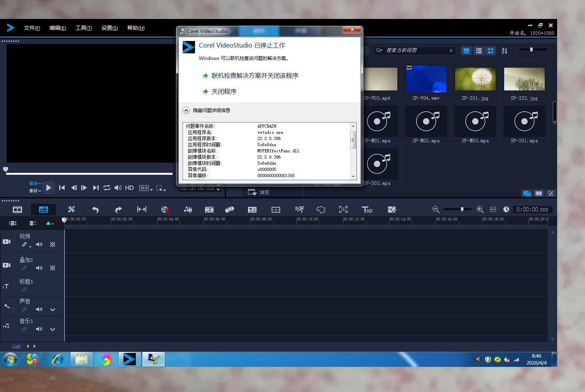This screenshot has width=585, height=392.
Task: Jump to start of the preview
Action: click(x=62, y=188)
